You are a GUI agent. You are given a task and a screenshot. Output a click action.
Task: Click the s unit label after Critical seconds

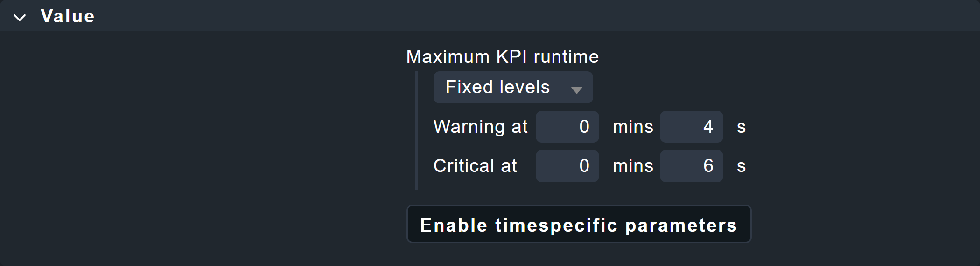(741, 166)
